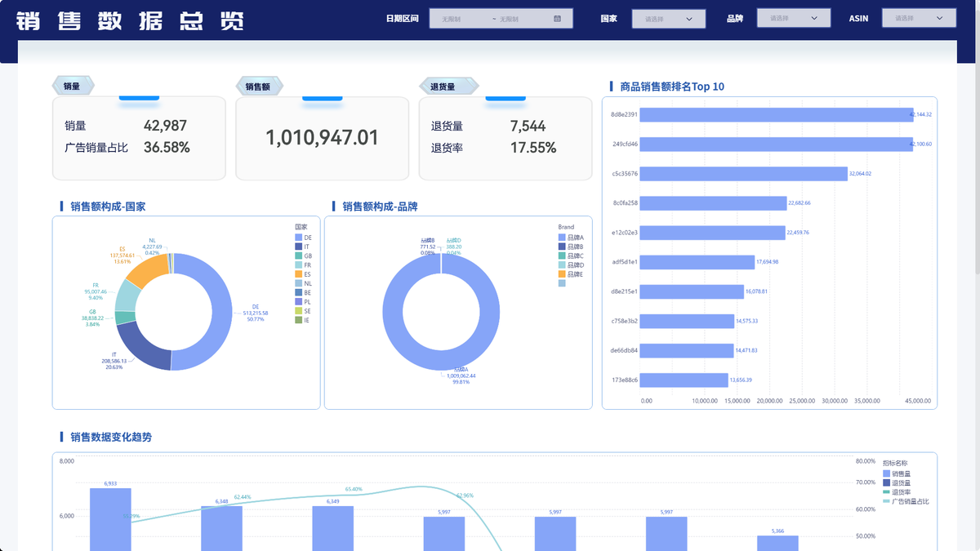This screenshot has width=980, height=551.
Task: Toggle 销售量 in the trend chart legend
Action: pos(897,473)
